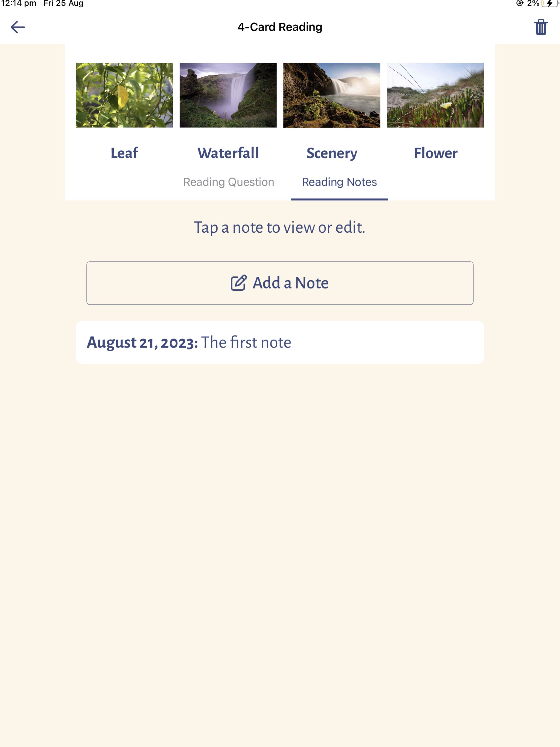Tap the delete/trash icon
This screenshot has height=747, width=560.
[541, 27]
